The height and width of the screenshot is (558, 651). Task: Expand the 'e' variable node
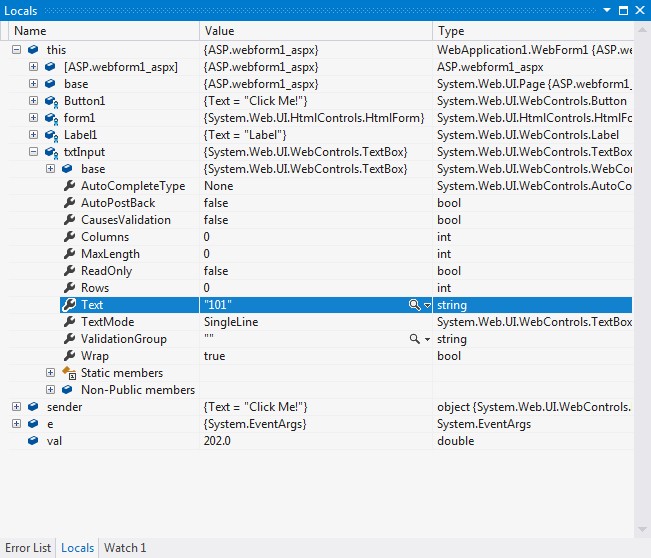point(16,424)
